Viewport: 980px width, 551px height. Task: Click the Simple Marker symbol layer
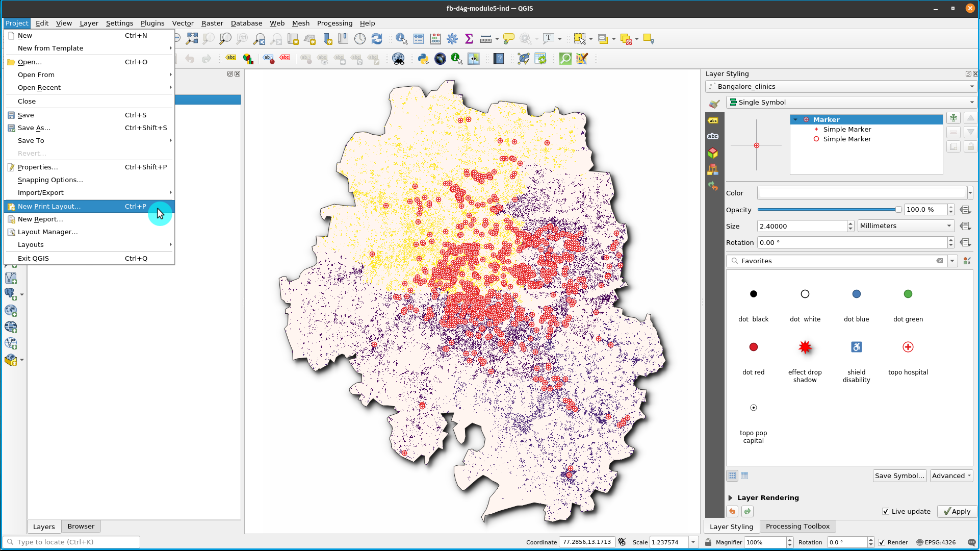[x=847, y=129]
